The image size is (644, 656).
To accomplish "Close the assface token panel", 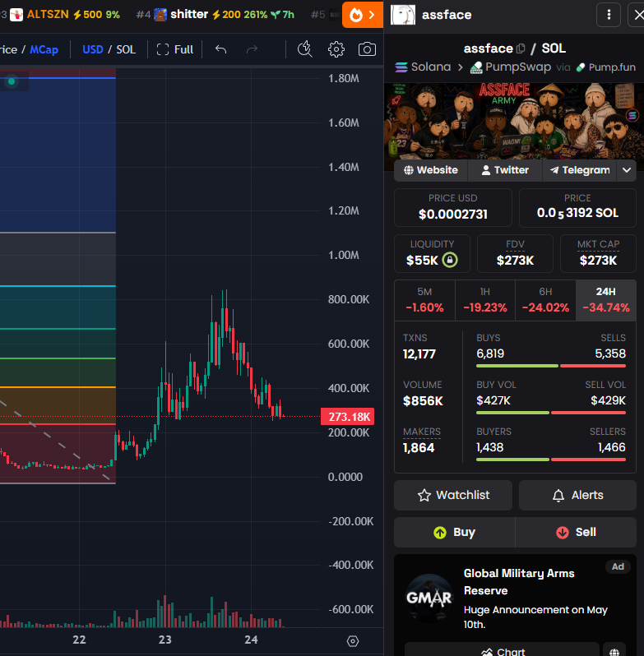I will [637, 15].
